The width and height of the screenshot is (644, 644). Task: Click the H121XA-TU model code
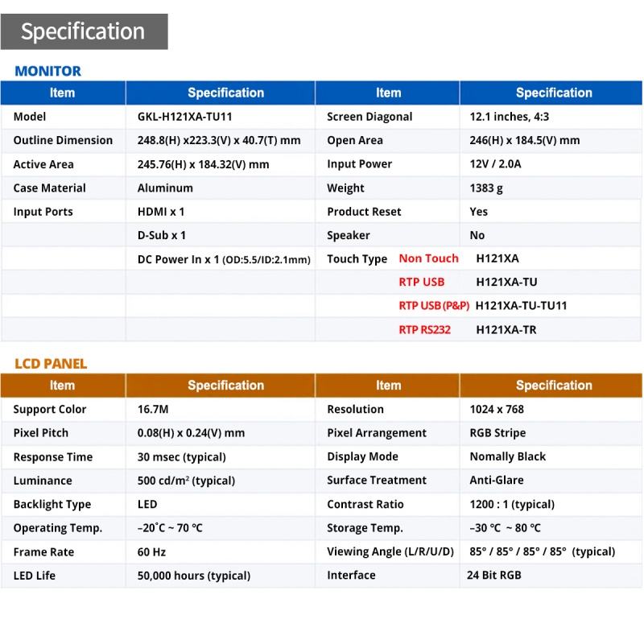tap(506, 283)
